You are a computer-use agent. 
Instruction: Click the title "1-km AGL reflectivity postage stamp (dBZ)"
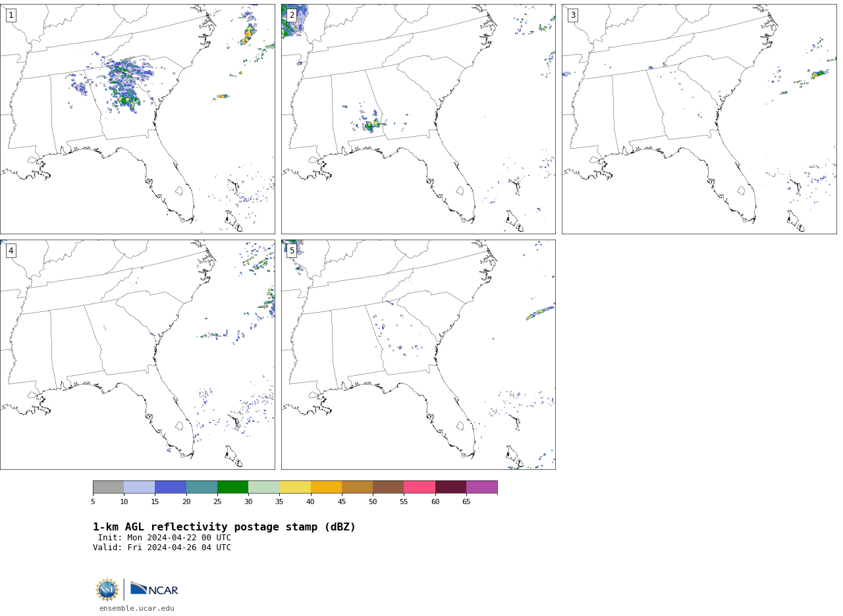224,527
